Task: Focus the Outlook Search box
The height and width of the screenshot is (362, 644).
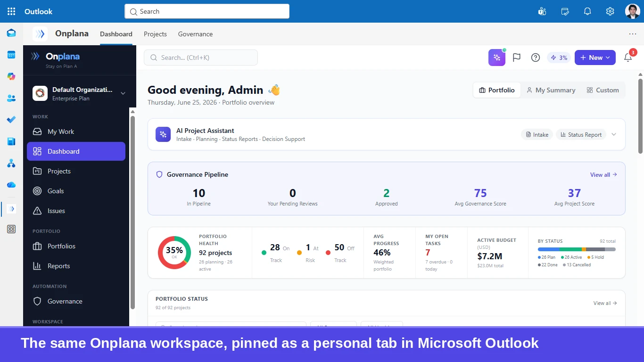Action: pos(207,11)
